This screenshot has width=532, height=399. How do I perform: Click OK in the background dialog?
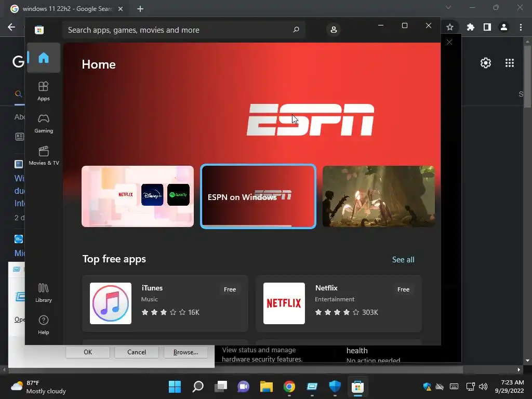pos(88,352)
